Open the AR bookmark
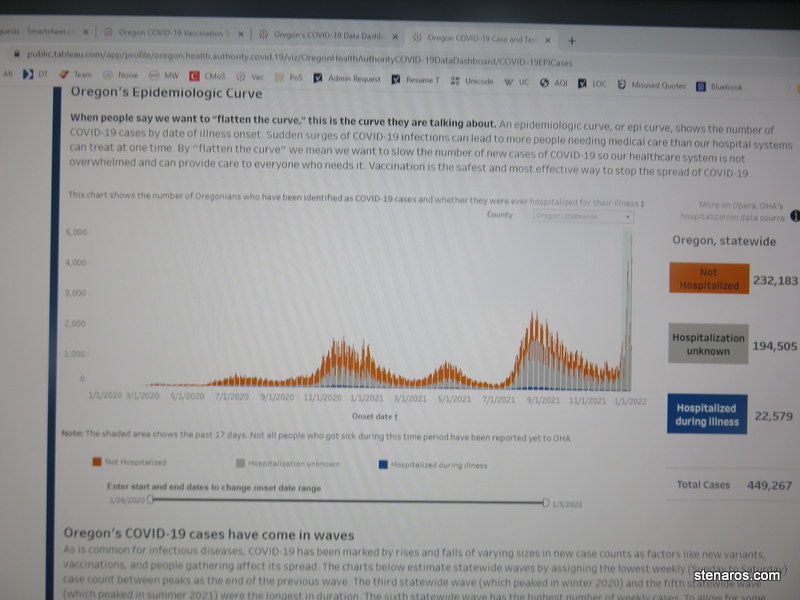Viewport: 800px width, 600px height. click(8, 74)
